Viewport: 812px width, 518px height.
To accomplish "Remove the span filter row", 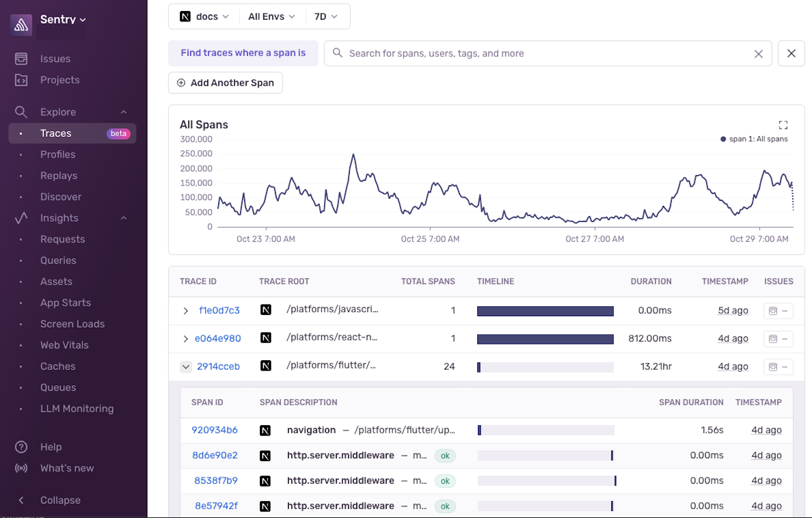I will (791, 53).
